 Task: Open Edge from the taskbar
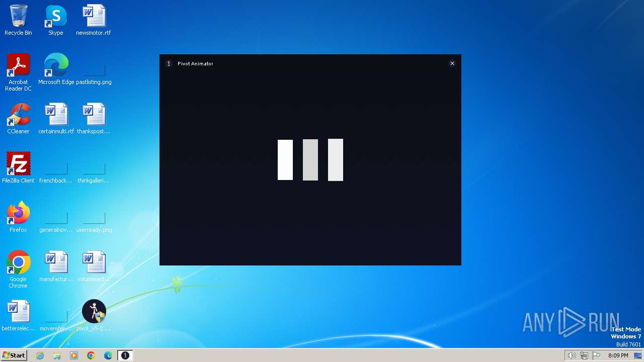(x=108, y=355)
